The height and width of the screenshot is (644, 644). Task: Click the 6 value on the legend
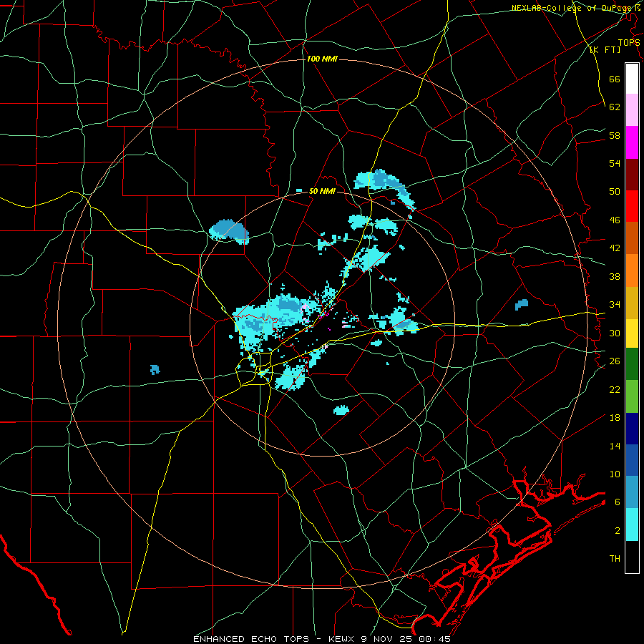coord(618,502)
